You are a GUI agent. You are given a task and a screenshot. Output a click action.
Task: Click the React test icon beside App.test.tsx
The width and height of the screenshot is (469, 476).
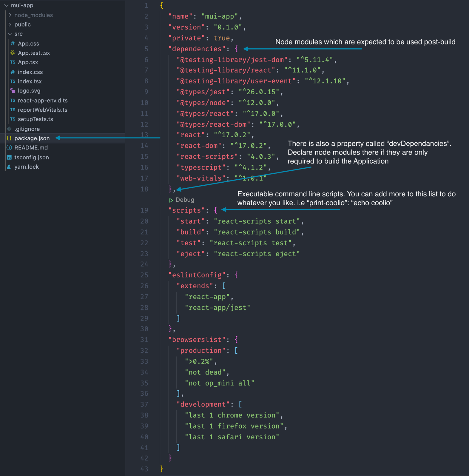click(13, 53)
